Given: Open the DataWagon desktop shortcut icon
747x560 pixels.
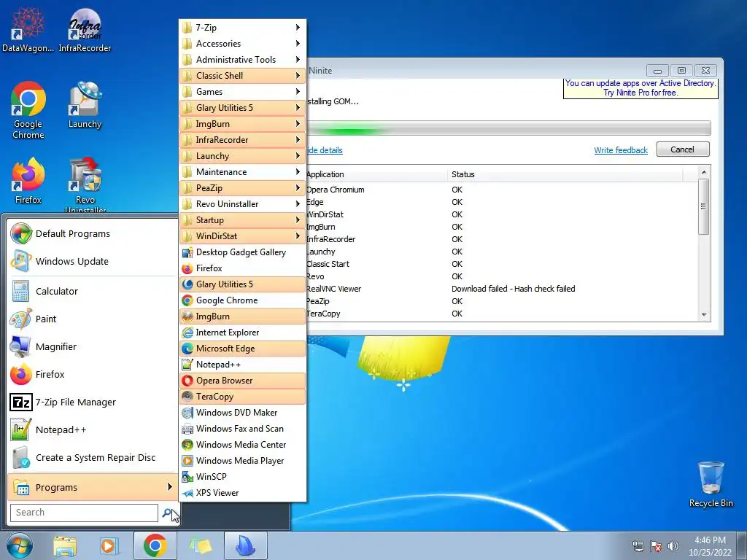Looking at the screenshot, I should coord(28,29).
